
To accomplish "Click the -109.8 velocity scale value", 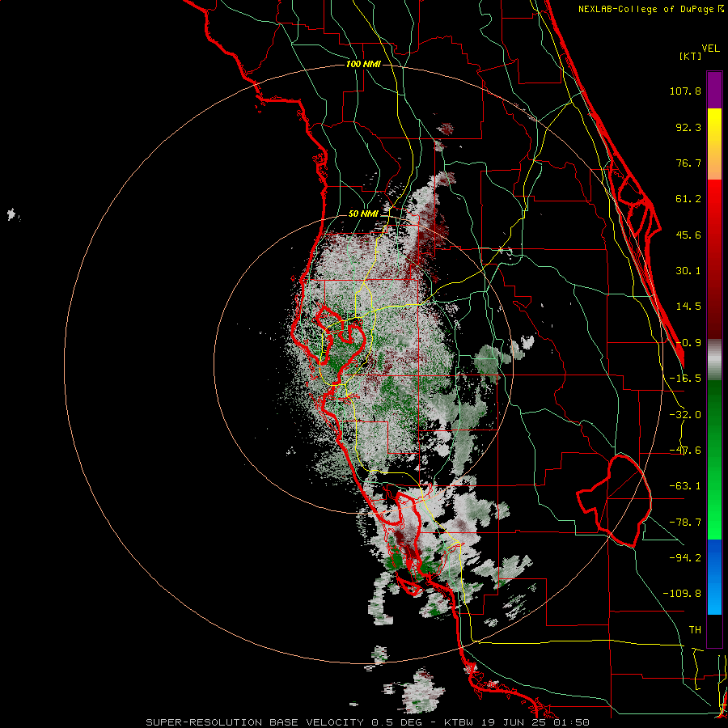I will tap(682, 594).
